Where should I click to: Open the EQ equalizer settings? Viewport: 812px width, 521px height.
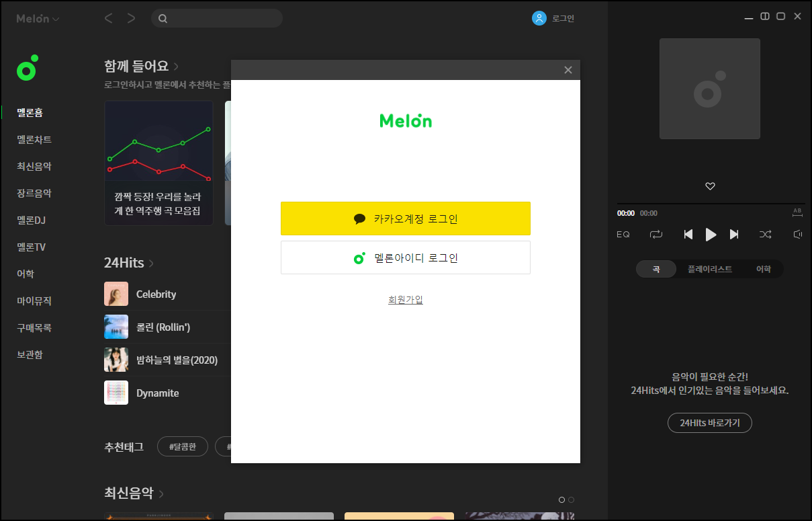(x=623, y=235)
